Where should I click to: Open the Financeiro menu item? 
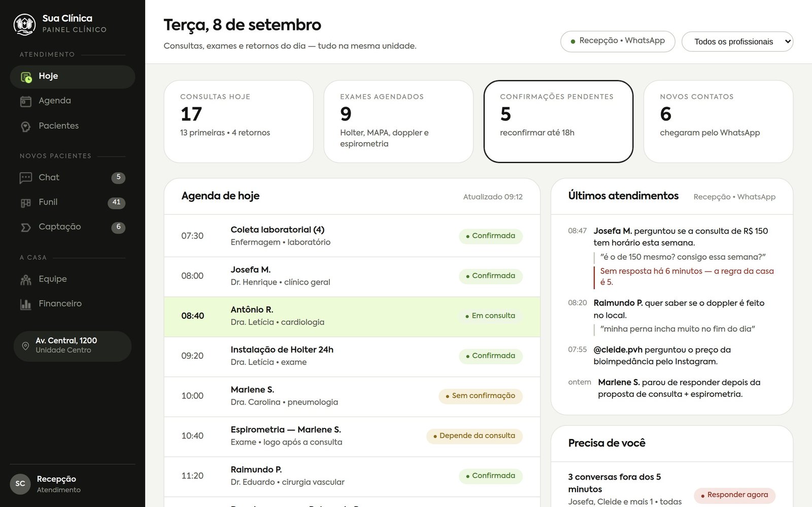[73, 303]
